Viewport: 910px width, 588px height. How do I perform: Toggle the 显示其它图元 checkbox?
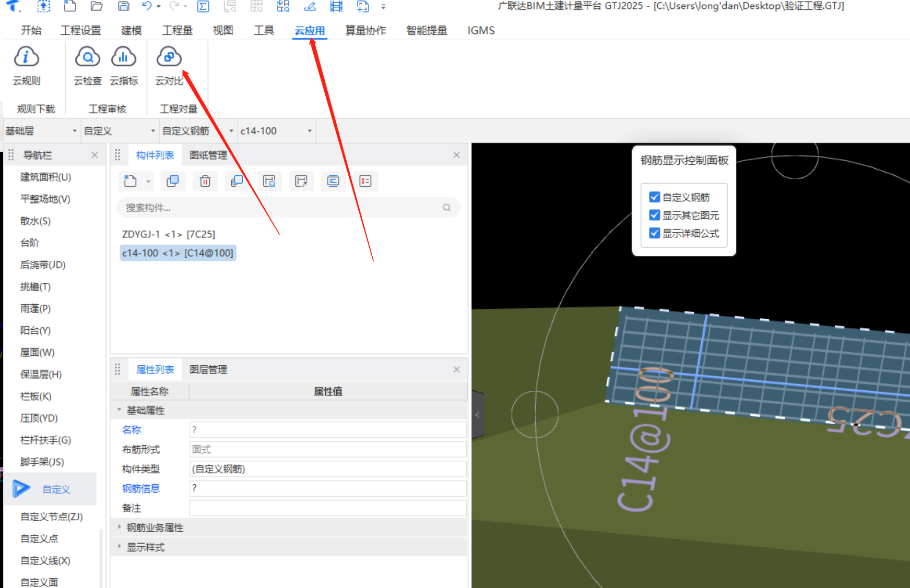[x=655, y=215]
